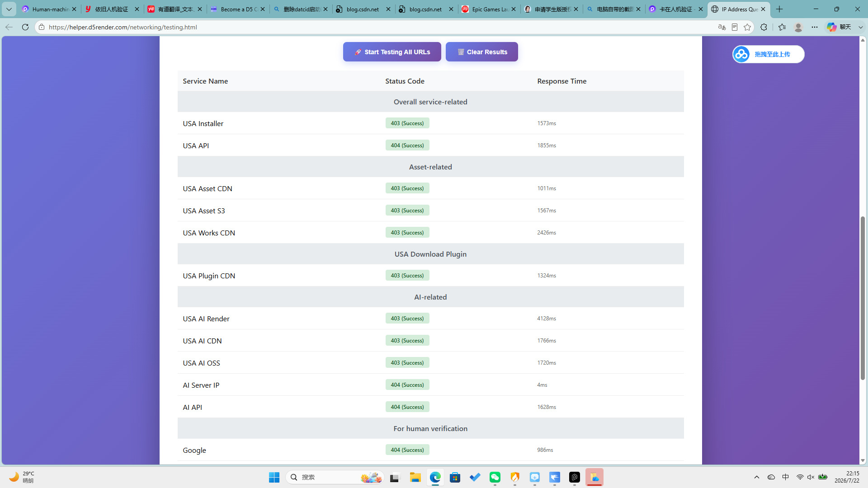Click the 2426ms response time value

pyautogui.click(x=547, y=233)
